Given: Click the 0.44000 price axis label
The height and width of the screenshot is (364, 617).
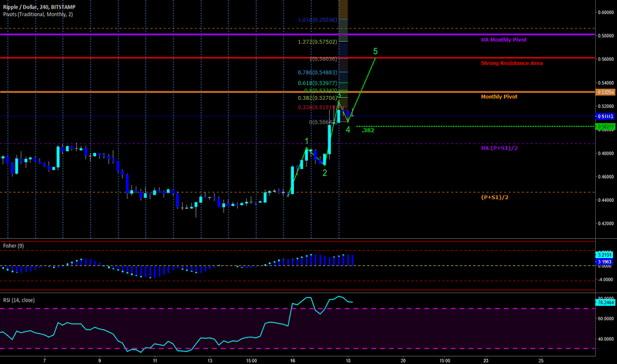Looking at the screenshot, I should click(x=606, y=200).
